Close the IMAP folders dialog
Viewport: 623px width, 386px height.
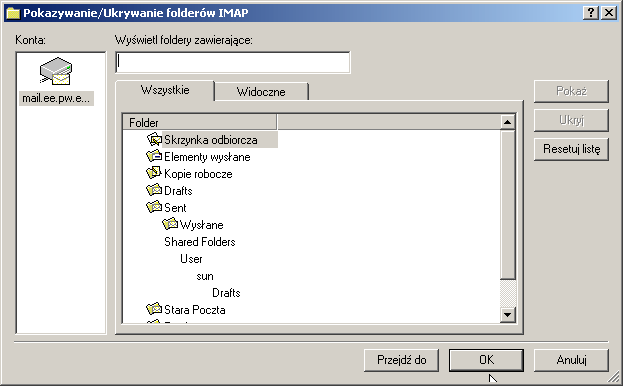(x=609, y=13)
